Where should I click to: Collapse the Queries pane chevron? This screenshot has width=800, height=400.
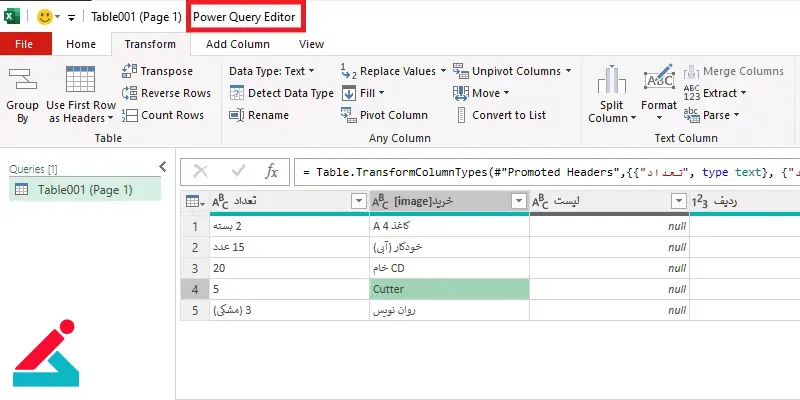coord(163,166)
